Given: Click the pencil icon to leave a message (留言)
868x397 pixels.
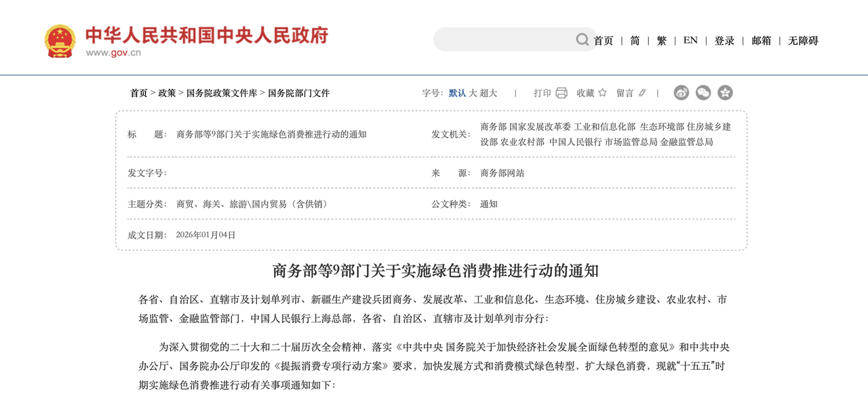Looking at the screenshot, I should tap(642, 93).
